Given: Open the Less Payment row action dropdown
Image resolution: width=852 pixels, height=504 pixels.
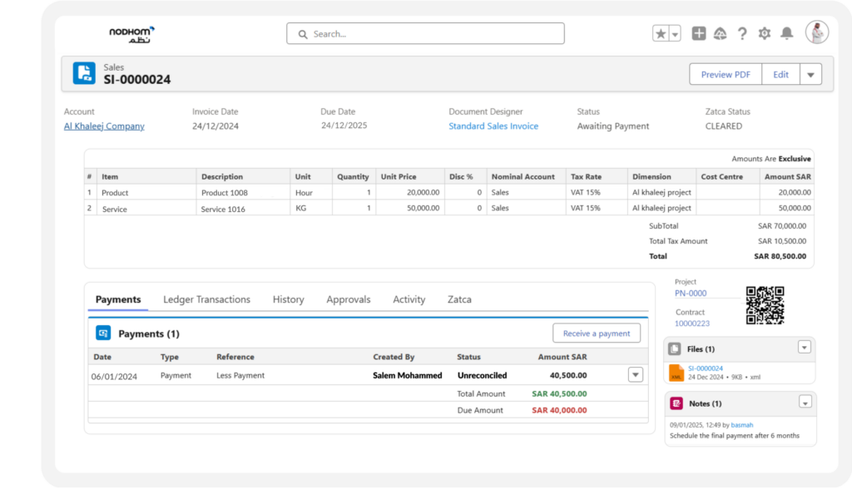Looking at the screenshot, I should point(636,375).
